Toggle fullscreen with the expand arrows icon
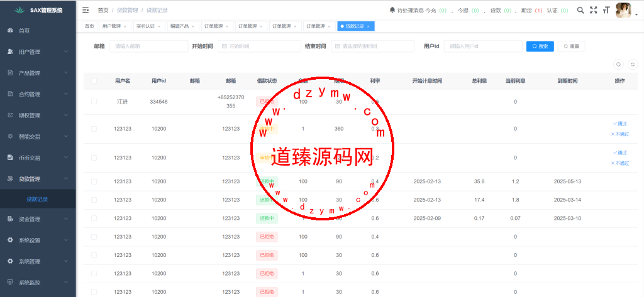Viewport: 644px width, 297px height. pos(593,10)
